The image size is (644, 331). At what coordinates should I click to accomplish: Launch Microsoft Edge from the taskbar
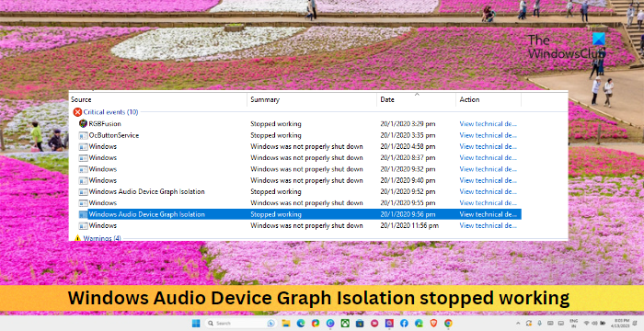301,324
